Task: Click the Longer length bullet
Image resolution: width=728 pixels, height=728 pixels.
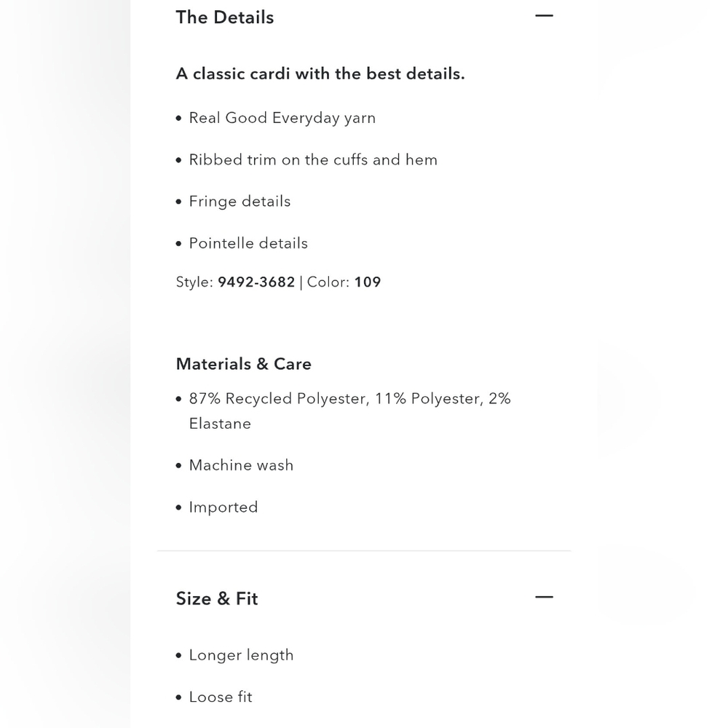Action: click(x=241, y=655)
